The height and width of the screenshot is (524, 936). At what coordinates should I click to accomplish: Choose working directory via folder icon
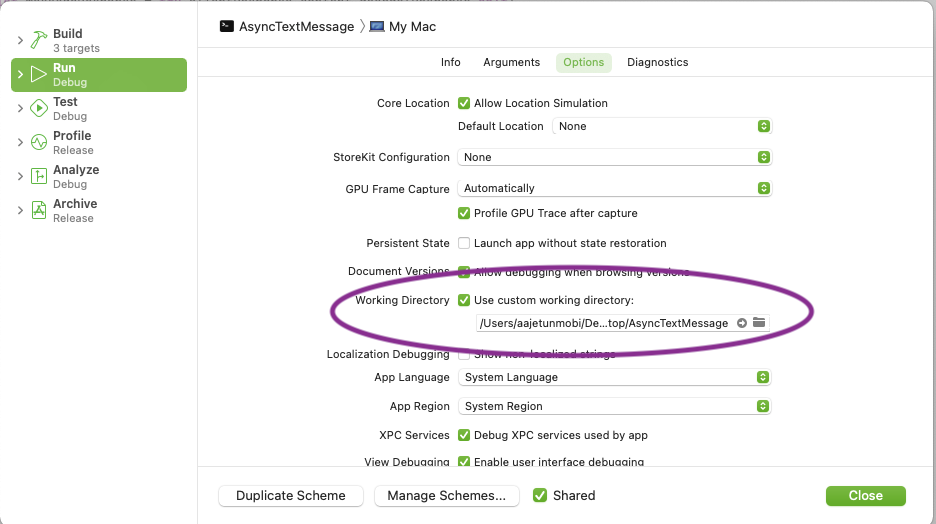click(x=759, y=322)
